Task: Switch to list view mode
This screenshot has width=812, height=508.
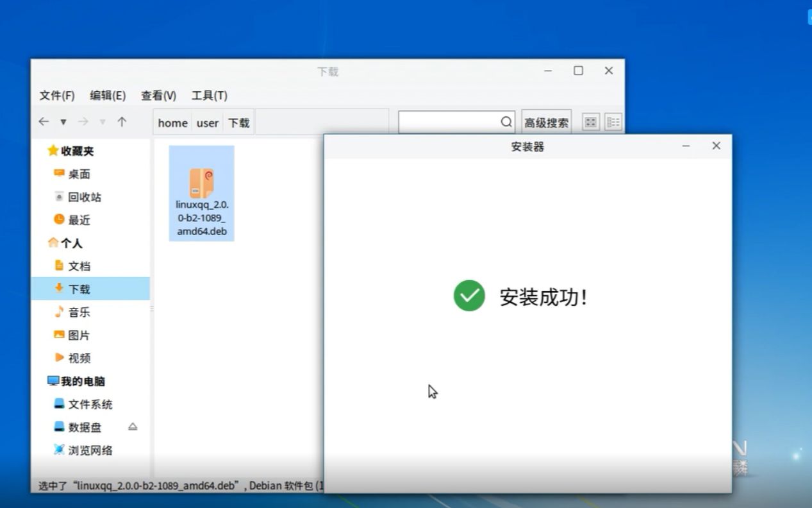Action: (613, 121)
